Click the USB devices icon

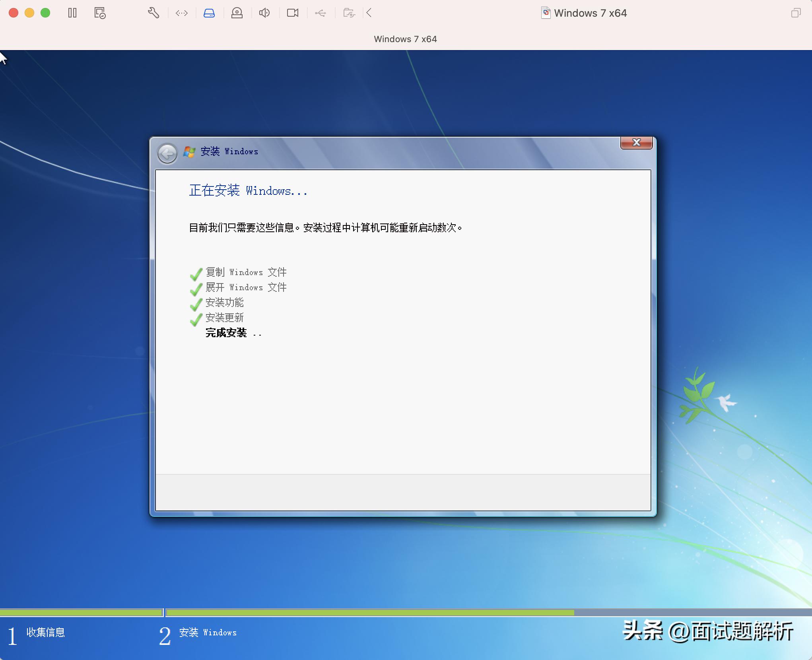321,13
